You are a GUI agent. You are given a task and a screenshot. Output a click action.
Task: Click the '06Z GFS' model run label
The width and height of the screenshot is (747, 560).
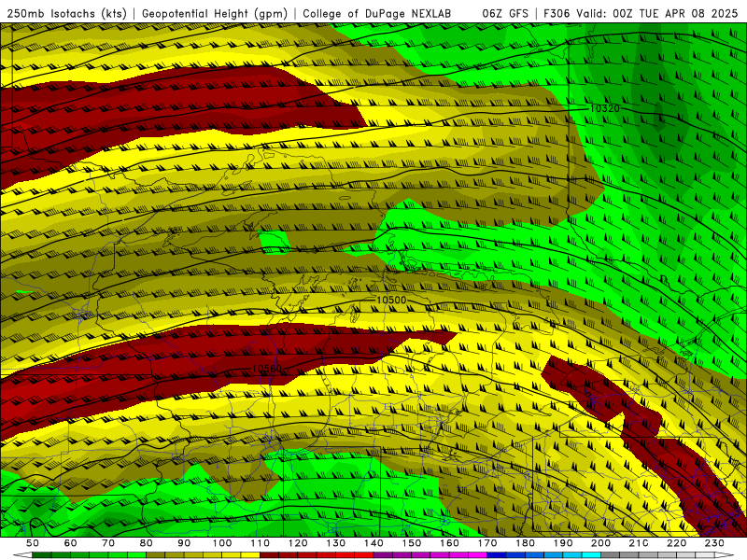[x=505, y=14]
